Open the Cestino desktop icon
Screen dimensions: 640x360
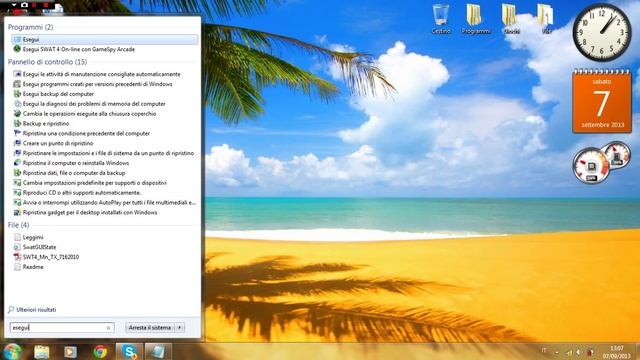[x=441, y=18]
